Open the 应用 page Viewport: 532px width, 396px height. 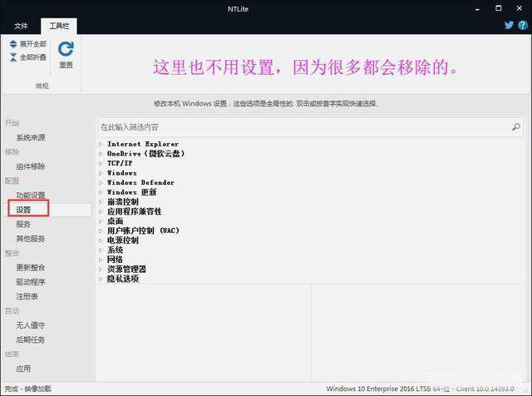[23, 369]
